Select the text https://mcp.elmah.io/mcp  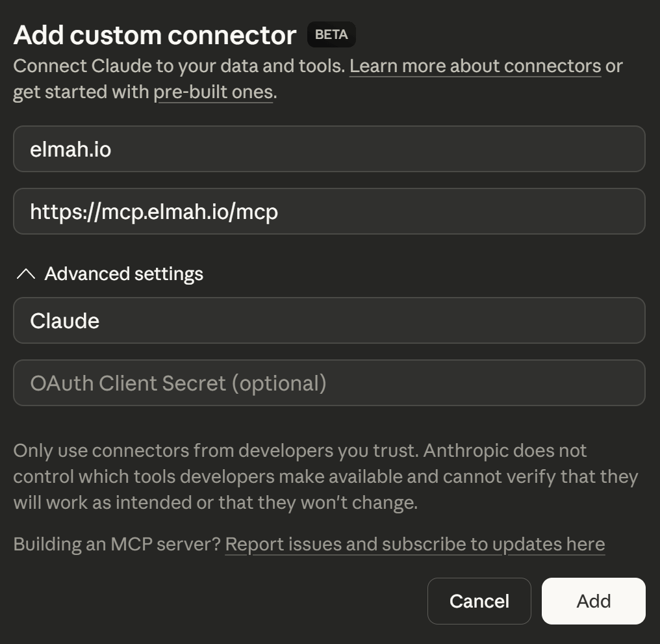tap(153, 211)
